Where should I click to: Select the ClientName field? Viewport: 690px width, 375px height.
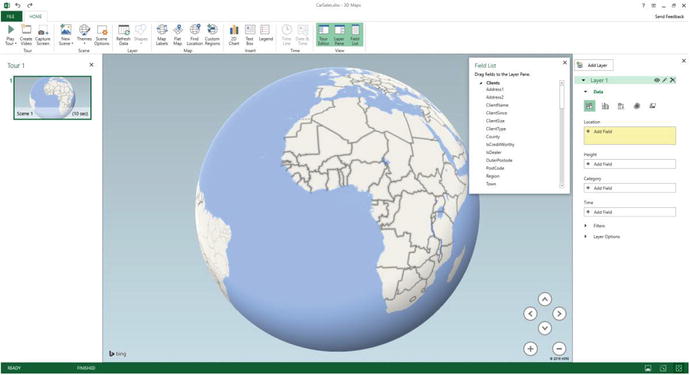coord(497,105)
